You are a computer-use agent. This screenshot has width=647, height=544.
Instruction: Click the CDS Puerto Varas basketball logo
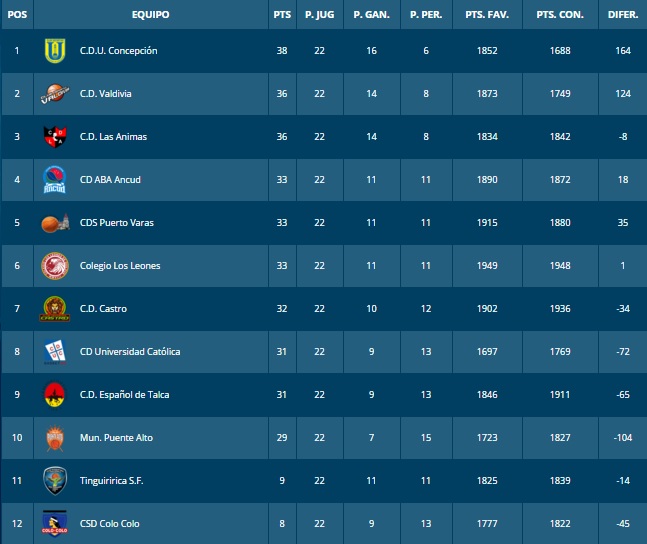click(54, 223)
